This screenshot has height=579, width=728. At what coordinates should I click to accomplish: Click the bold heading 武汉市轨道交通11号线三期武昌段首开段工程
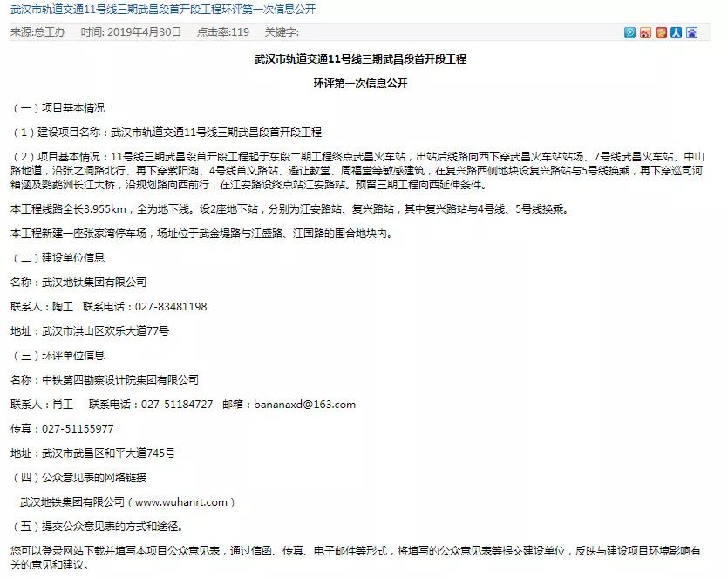click(x=360, y=59)
